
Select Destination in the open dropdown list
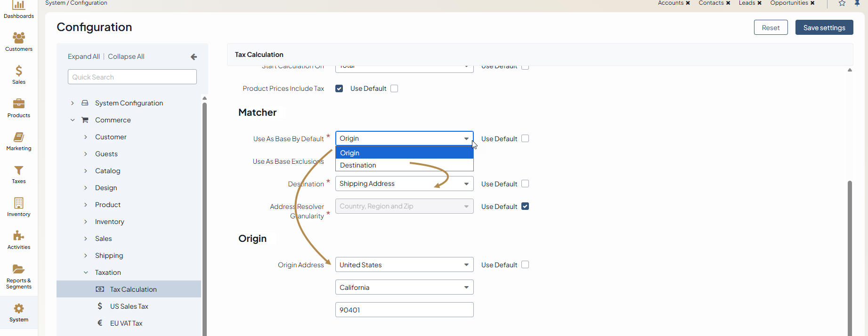point(358,165)
